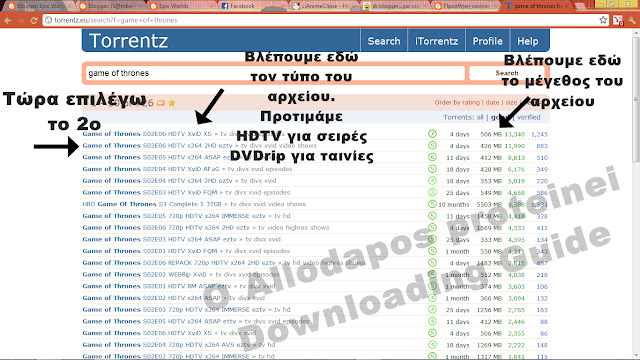The width and height of the screenshot is (640, 360).
Task: Click verified icon in S02E04 HDTV XviD AFaG row
Action: (x=432, y=169)
